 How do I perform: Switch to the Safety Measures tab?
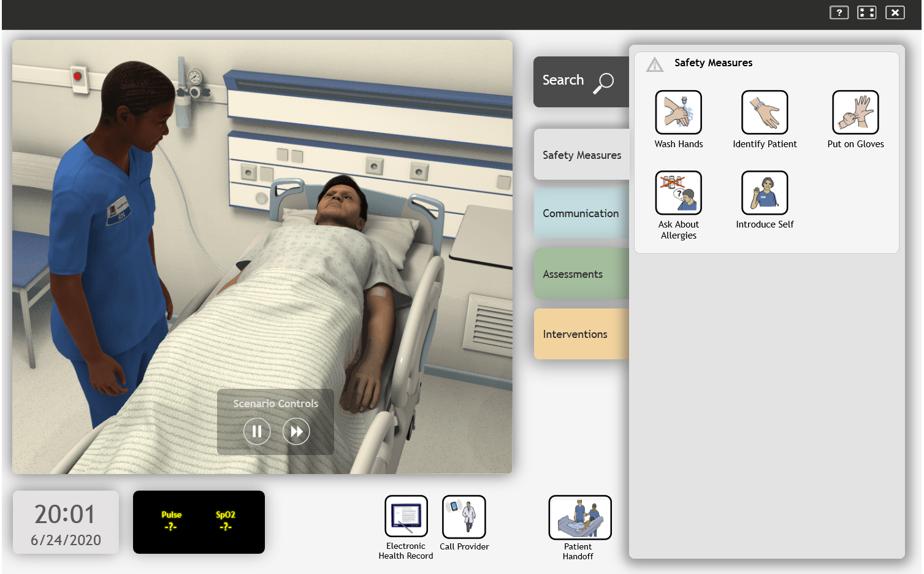pos(581,155)
